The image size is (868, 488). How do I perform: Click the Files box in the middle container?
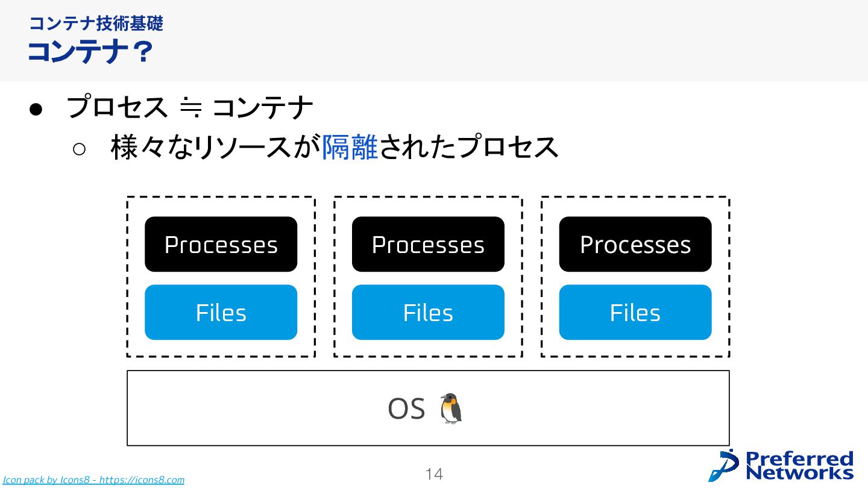(428, 313)
